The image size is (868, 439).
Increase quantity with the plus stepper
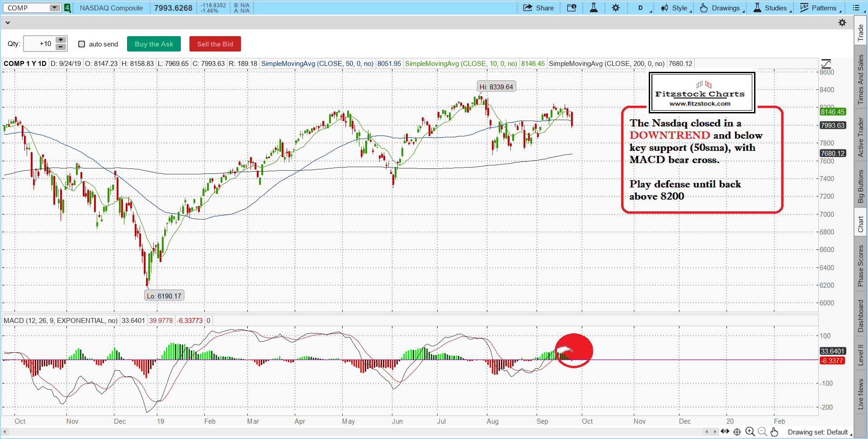pos(61,40)
